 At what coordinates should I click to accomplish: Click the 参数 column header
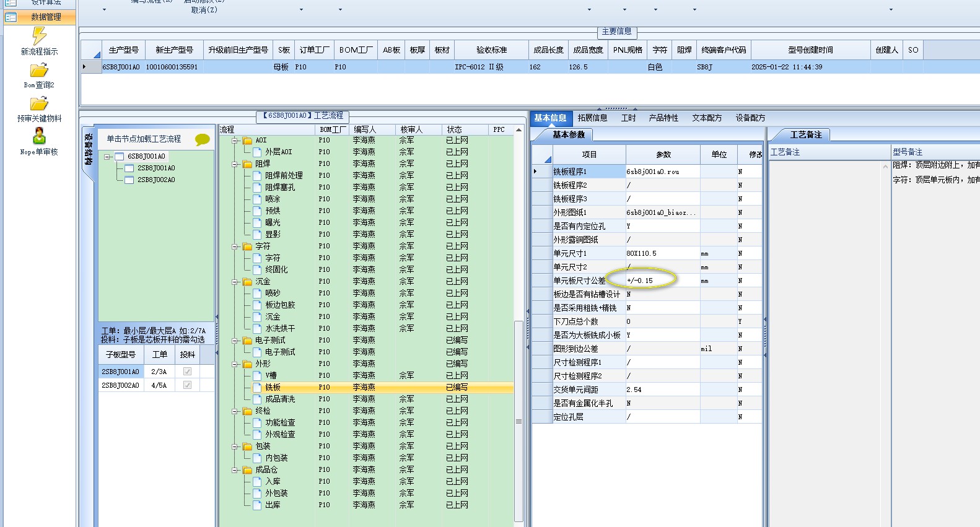coord(663,154)
